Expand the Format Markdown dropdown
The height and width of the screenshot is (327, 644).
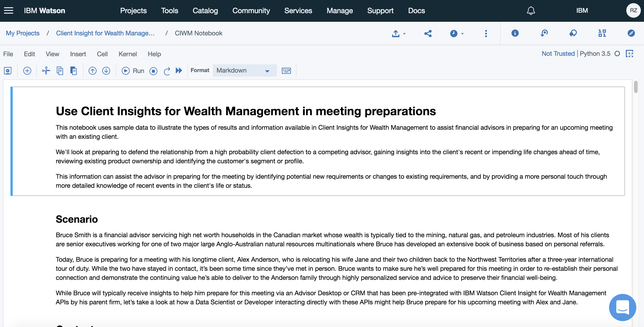[244, 71]
